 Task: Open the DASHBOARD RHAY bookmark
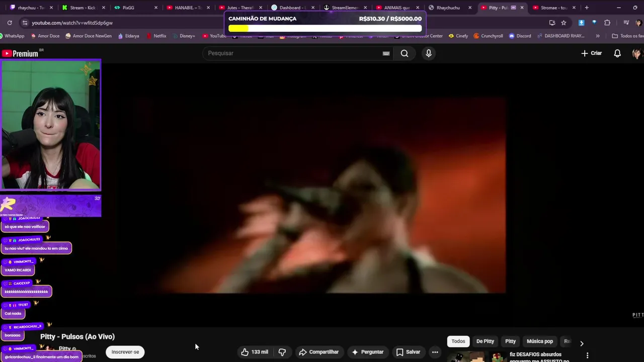(561, 36)
